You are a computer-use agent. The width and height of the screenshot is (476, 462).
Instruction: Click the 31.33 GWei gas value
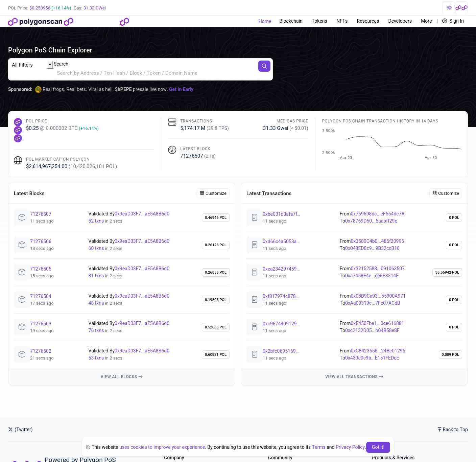[x=94, y=8]
